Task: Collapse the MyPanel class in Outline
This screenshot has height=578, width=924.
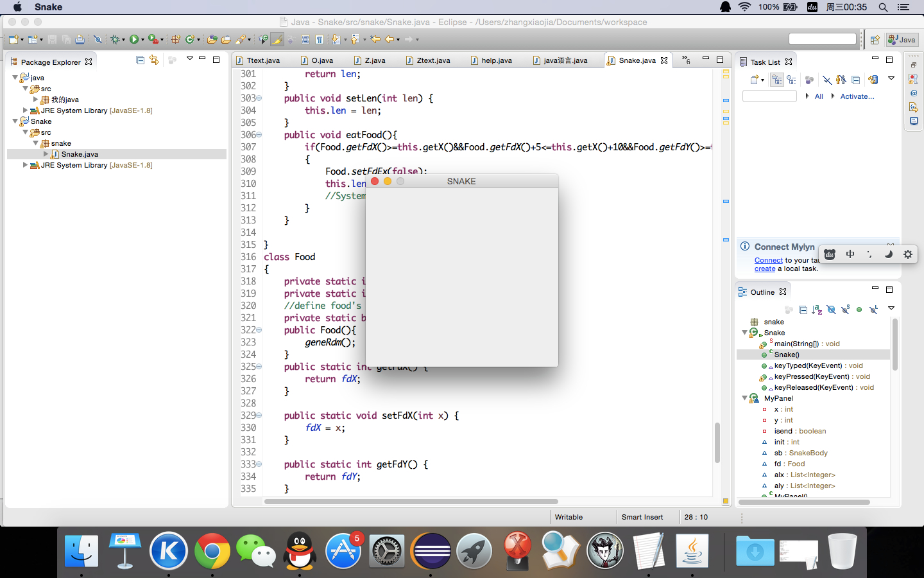Action: pos(744,398)
